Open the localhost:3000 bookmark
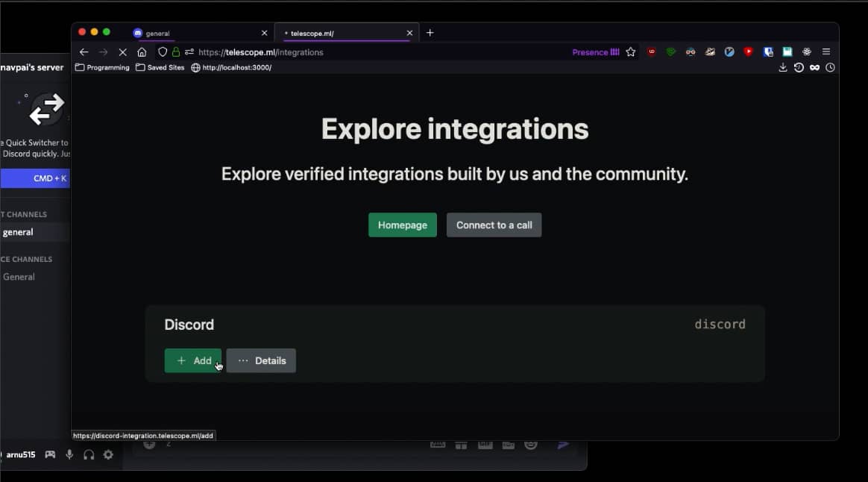 pos(231,68)
